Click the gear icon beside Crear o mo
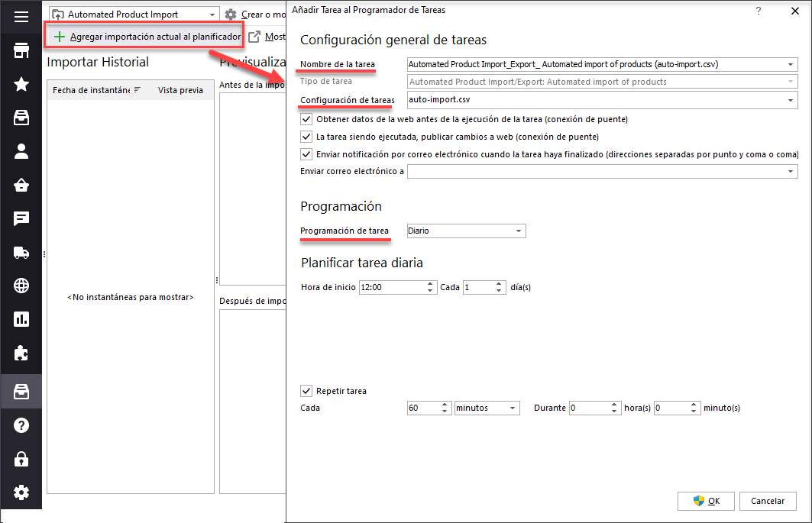 click(231, 15)
